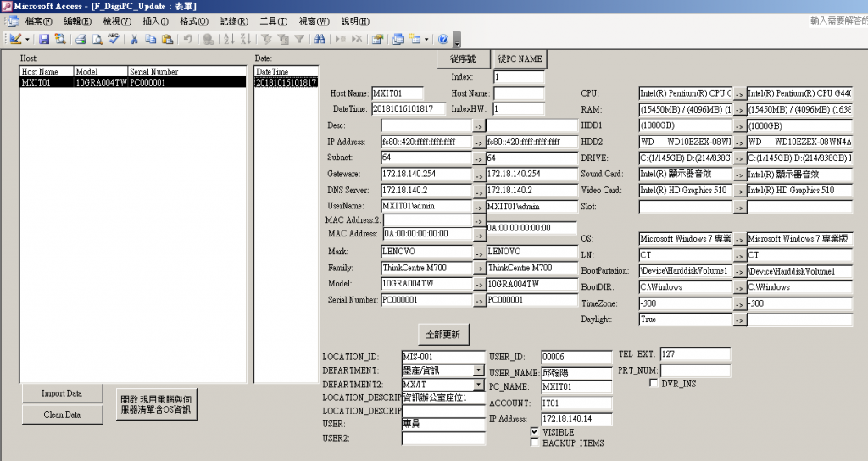Switch to Design view via toolbar icon
Viewport: 868px width, 461px height.
[x=15, y=39]
